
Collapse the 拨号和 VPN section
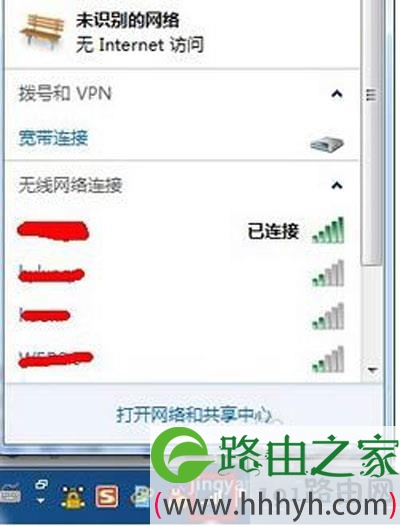coord(337,94)
